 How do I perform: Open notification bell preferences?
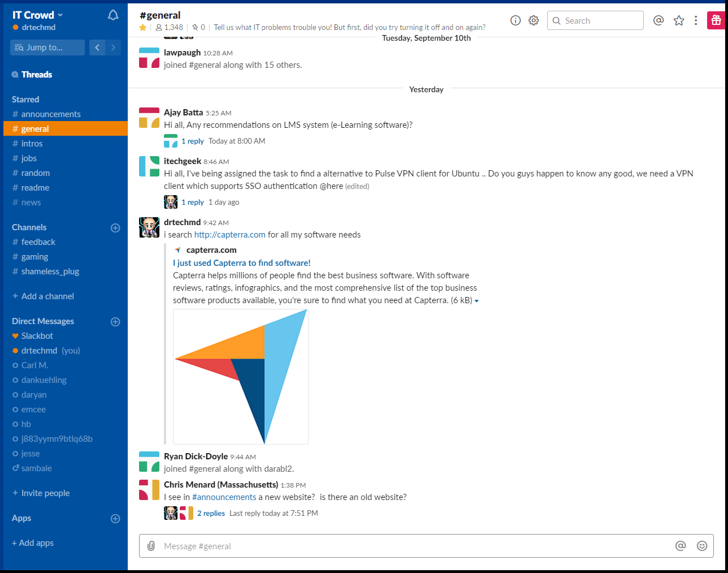[113, 15]
